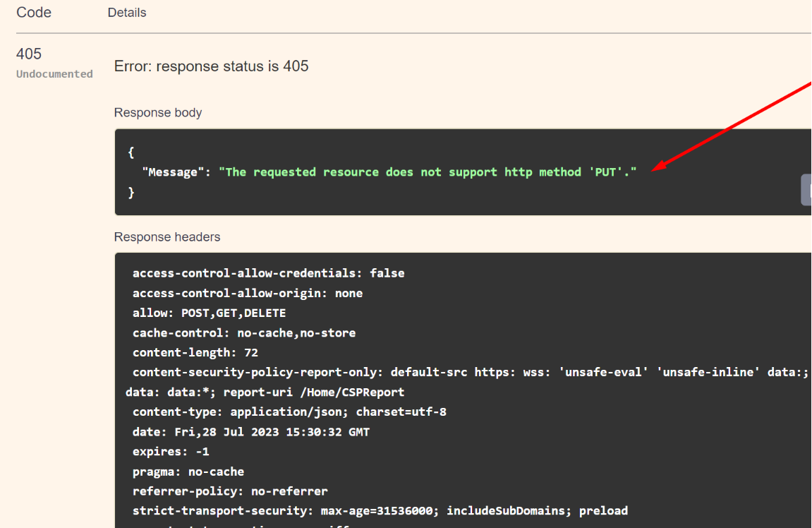Click the access-control-allow-origin: none header

(247, 293)
